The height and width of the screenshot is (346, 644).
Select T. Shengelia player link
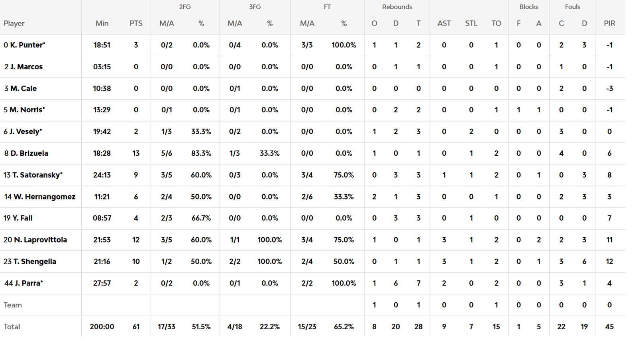point(35,262)
